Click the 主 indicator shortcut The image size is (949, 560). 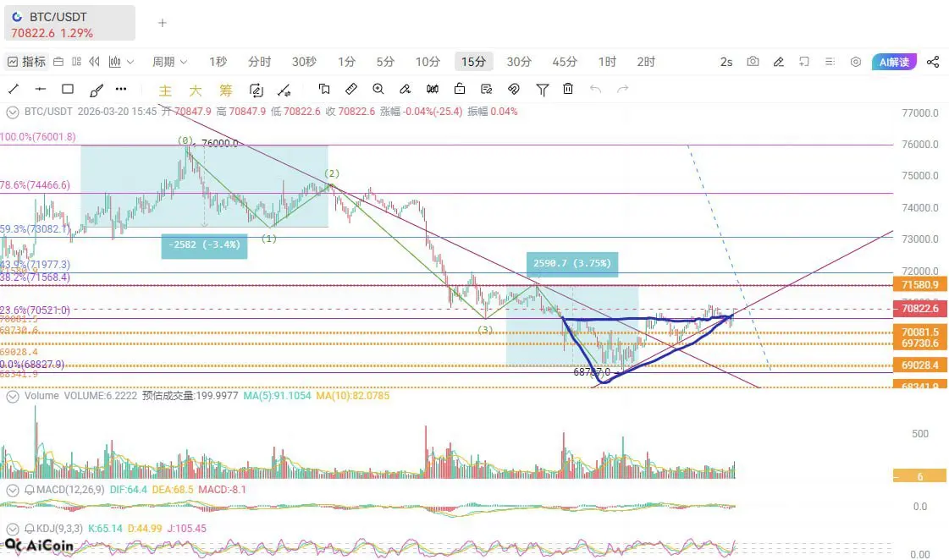click(165, 91)
